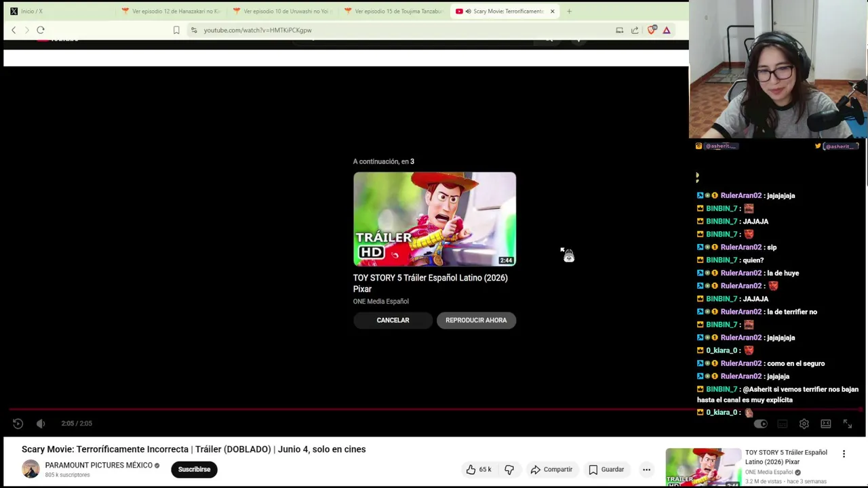Click the video title Scary Movie: Terroríficamente Incorrecta

[193, 449]
